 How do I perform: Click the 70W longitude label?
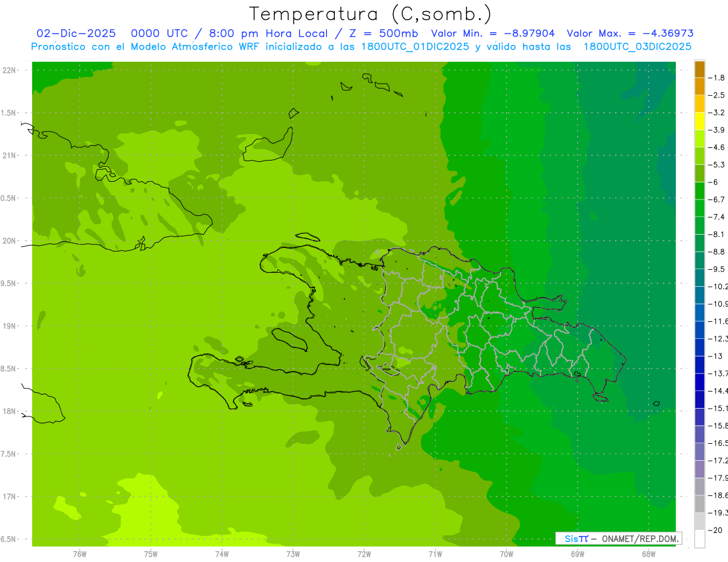[506, 554]
